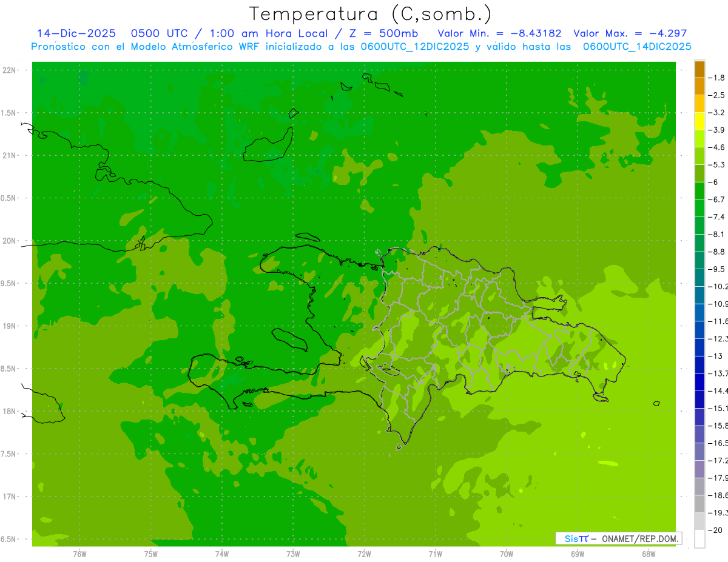728x562 pixels.
Task: Select the purple swatch between -17.2 and -17.9
Action: pos(699,469)
